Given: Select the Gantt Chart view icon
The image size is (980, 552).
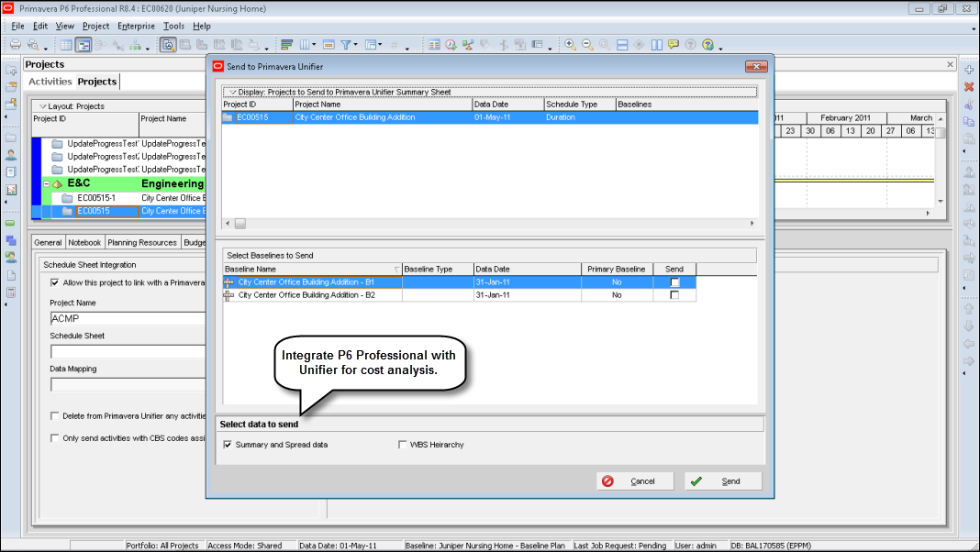Looking at the screenshot, I should 84,44.
